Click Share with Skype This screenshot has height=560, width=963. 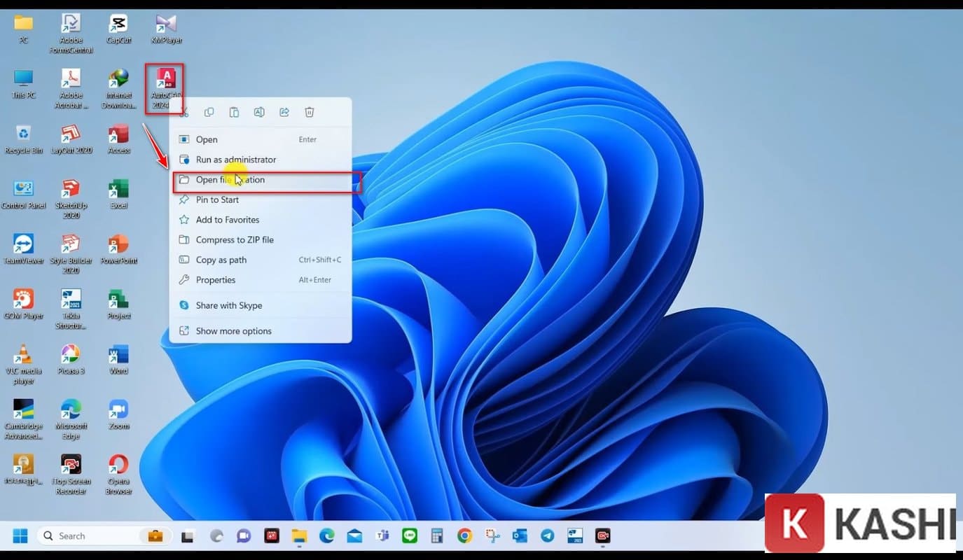tap(228, 306)
